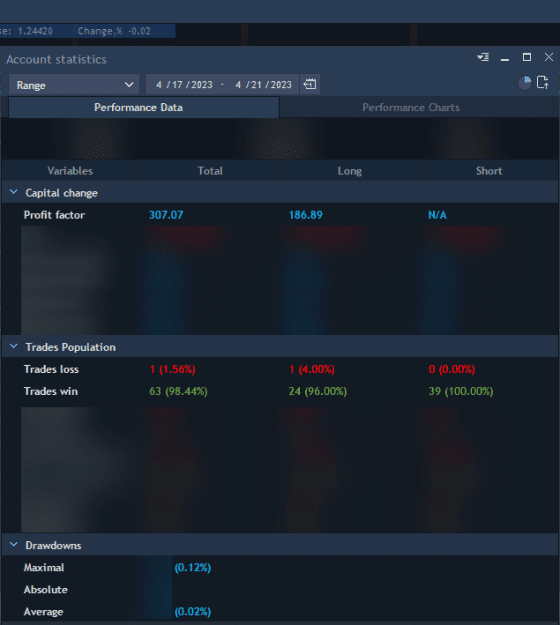The image size is (560, 625).
Task: Maximize the Account statistics panel
Action: click(527, 57)
